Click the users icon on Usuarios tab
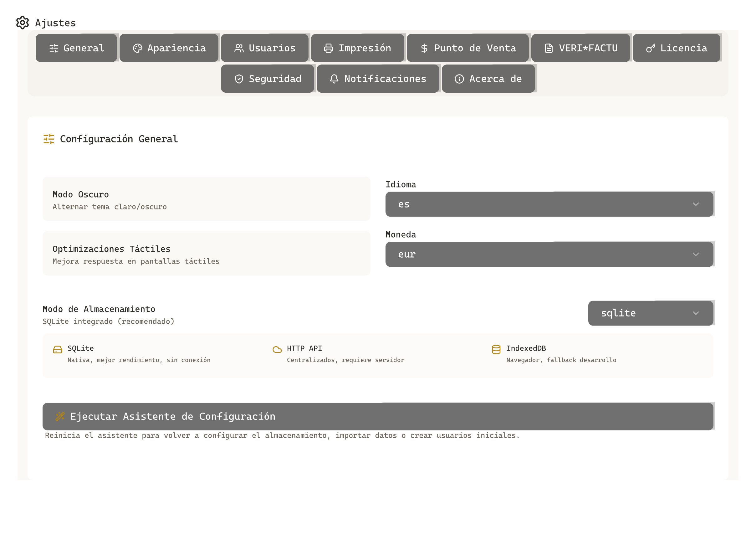This screenshot has height=550, width=756. coord(239,48)
